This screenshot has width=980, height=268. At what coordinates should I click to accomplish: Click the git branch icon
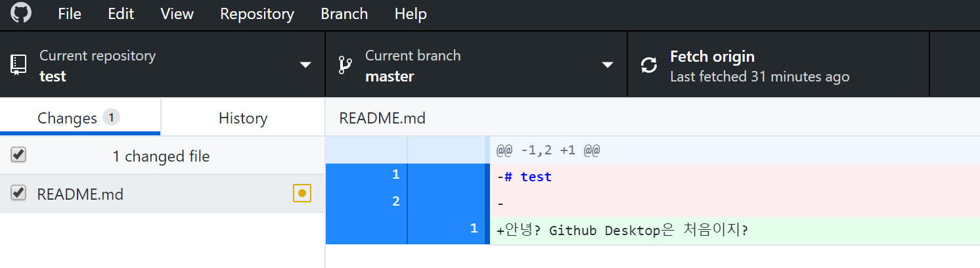coord(345,65)
